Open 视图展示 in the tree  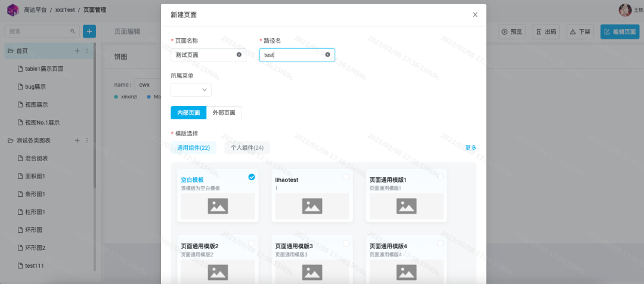coord(36,105)
